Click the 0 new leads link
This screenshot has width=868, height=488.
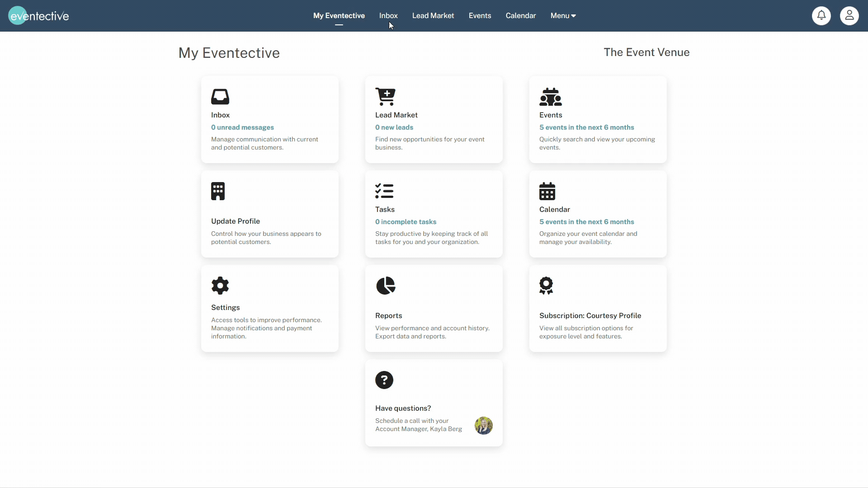tap(394, 127)
